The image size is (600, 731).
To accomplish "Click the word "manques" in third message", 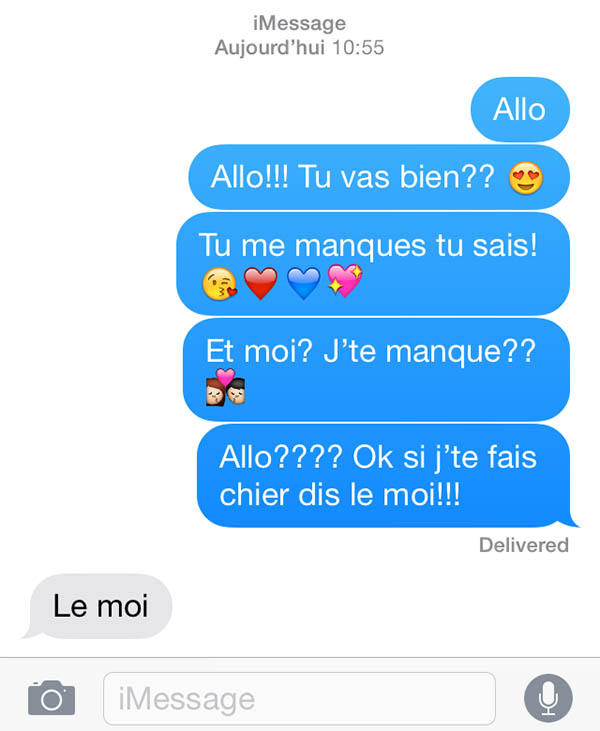I will tap(360, 246).
